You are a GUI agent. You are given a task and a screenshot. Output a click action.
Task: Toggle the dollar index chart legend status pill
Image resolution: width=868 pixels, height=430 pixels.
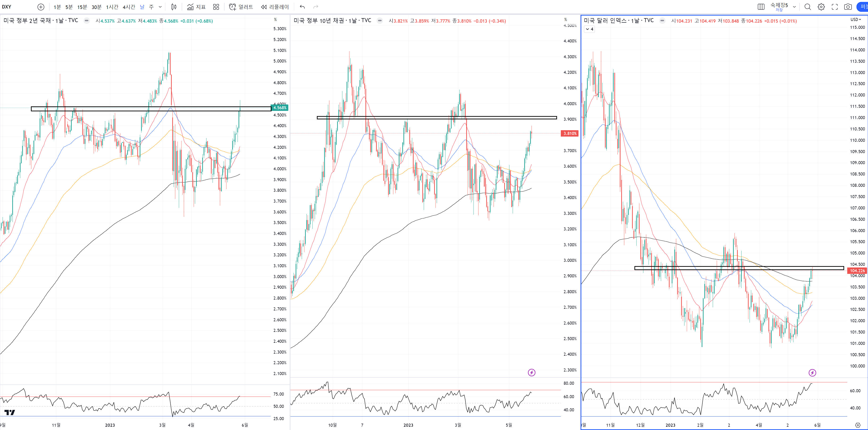click(662, 21)
